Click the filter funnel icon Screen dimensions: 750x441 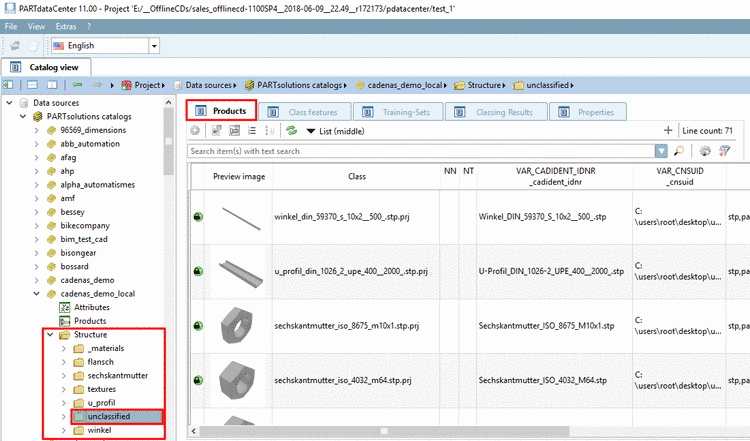(725, 151)
